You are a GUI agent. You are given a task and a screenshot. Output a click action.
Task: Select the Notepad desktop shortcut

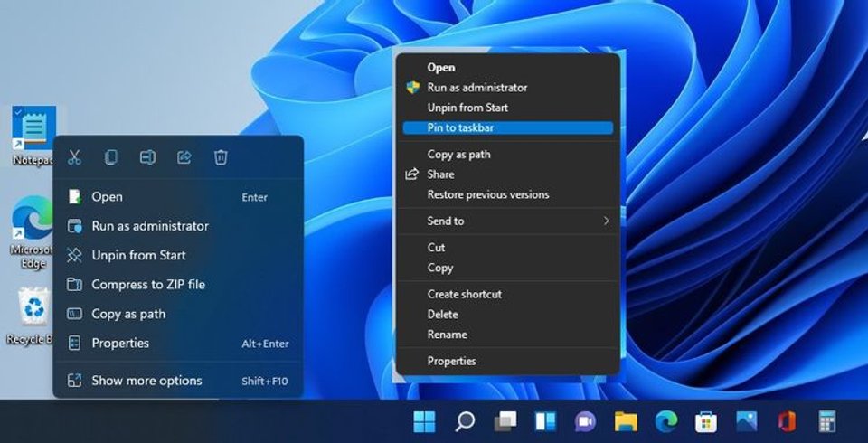coord(34,136)
